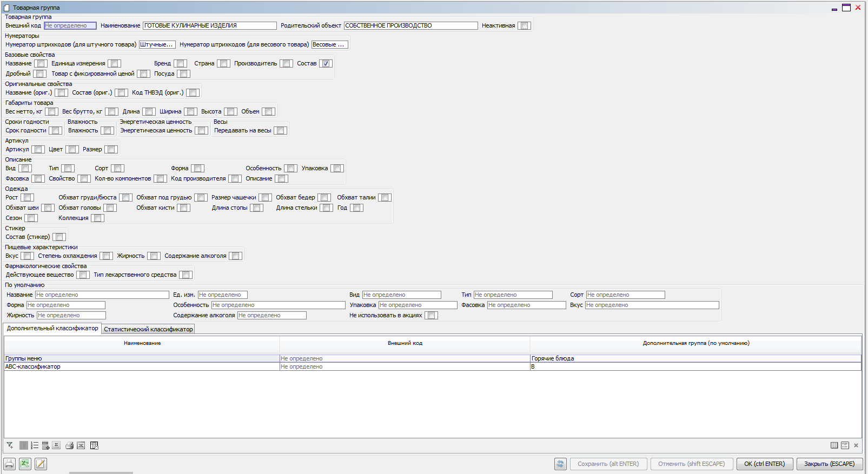This screenshot has height=474, width=868.
Task: Open the Штучные barcode numerator selector
Action: [157, 45]
